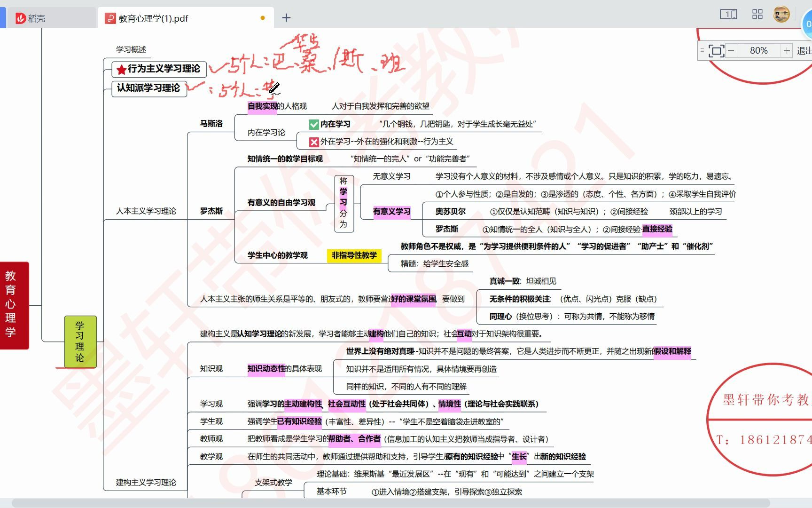Image resolution: width=812 pixels, height=508 pixels.
Task: Click the 有意义的自由学习观 node
Action: pos(281,202)
